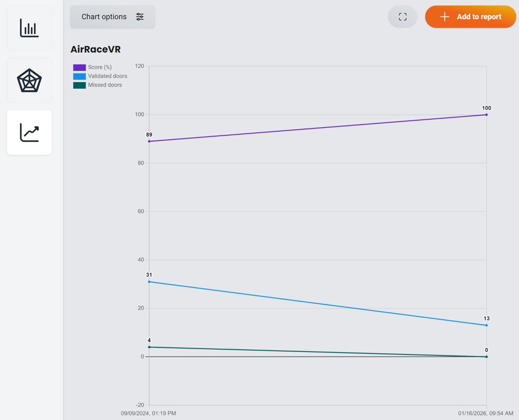Click the Validated doors point labeled 31
Screen dimensions: 519x420
click(x=149, y=281)
